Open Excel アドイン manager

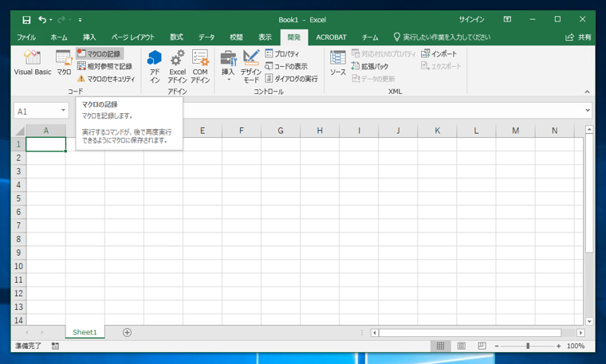pyautogui.click(x=177, y=66)
